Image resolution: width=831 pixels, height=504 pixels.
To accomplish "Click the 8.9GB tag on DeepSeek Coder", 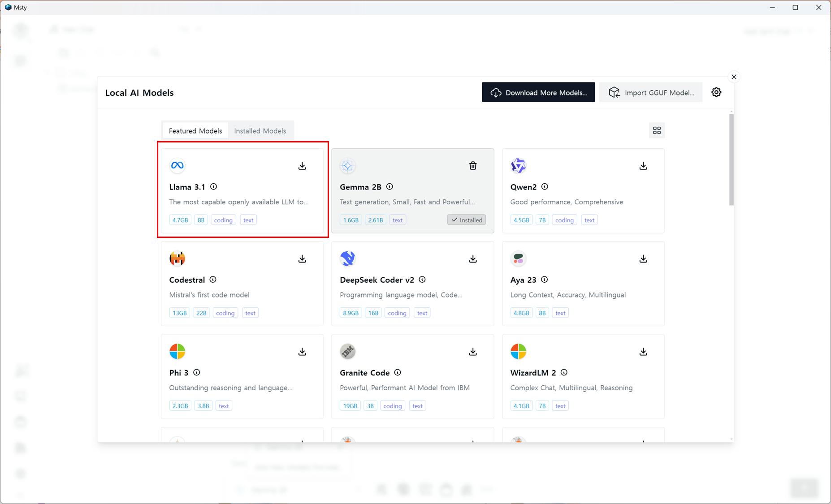I will click(351, 313).
